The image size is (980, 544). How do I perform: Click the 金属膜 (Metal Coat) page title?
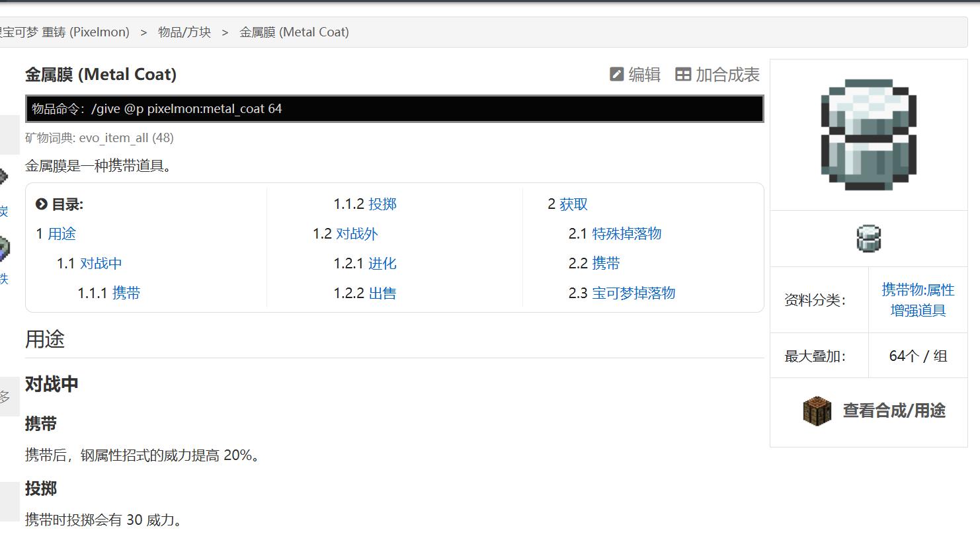[101, 75]
